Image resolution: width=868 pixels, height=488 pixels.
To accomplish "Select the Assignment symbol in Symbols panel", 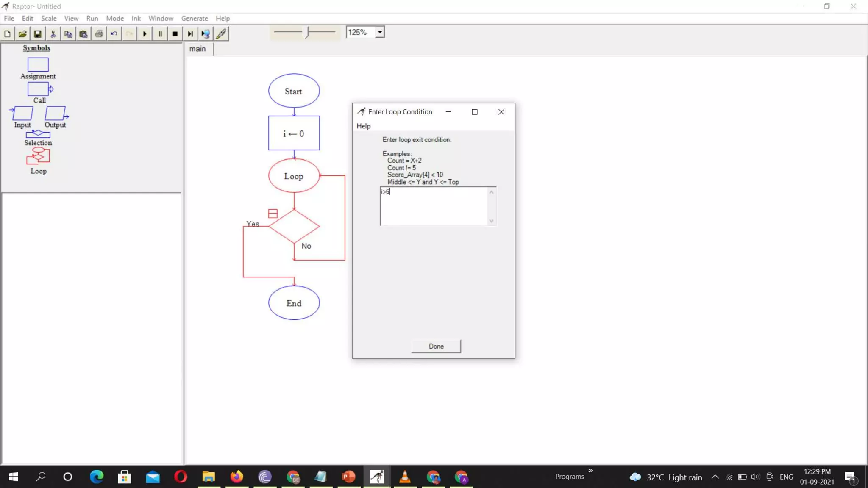I will point(38,65).
